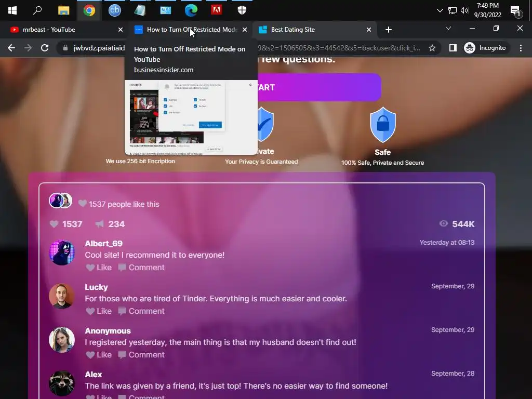Click the '1537 people like this' text
532x399 pixels.
point(124,204)
